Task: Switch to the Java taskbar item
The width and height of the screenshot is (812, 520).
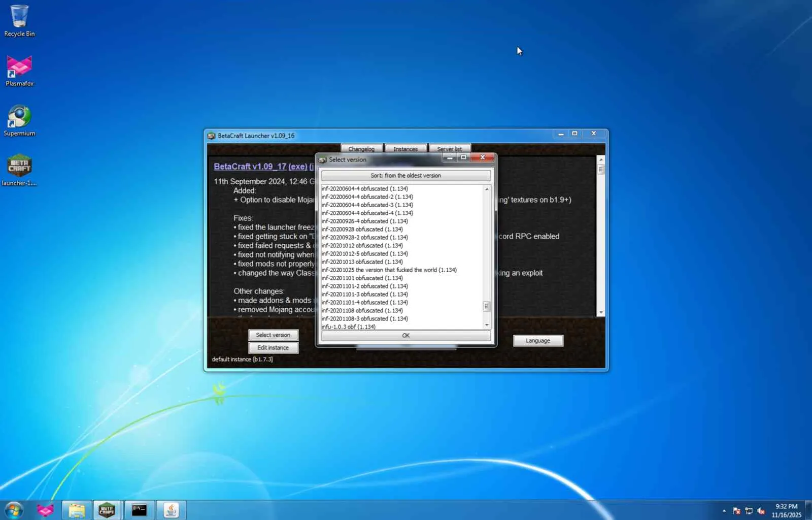Action: click(x=171, y=510)
